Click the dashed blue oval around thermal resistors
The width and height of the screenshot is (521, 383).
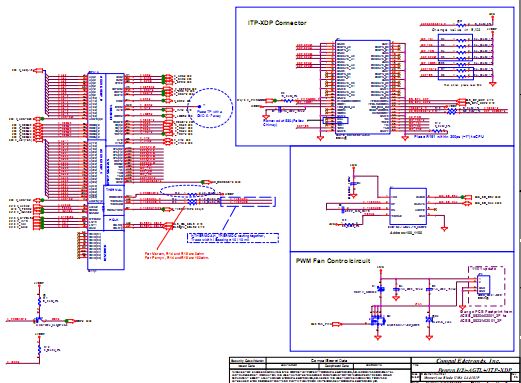[187, 191]
